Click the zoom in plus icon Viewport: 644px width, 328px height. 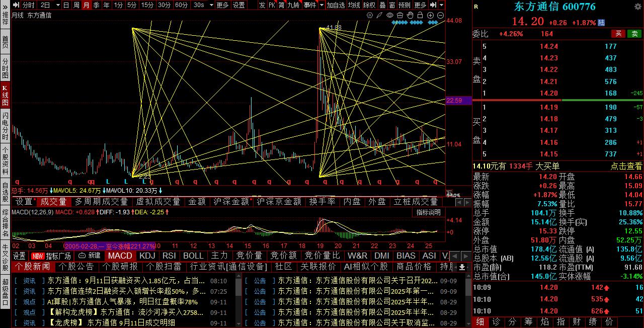[x=430, y=15]
